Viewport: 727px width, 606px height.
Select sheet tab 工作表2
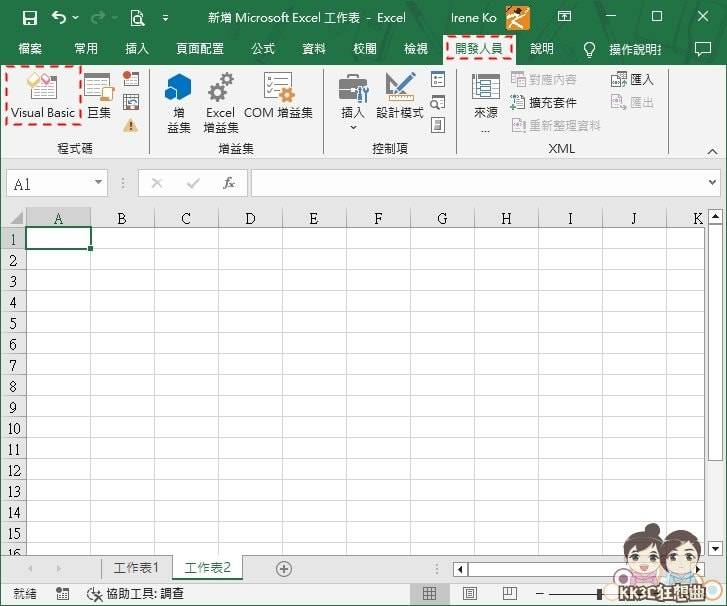[x=207, y=568]
